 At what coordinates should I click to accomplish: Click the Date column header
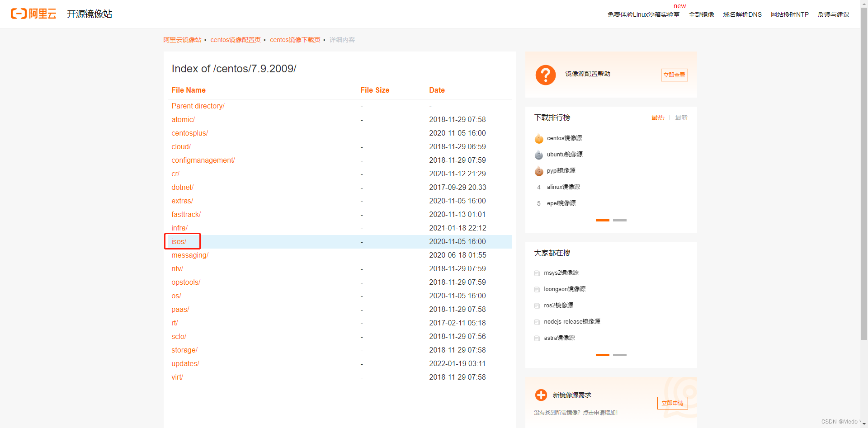point(437,90)
